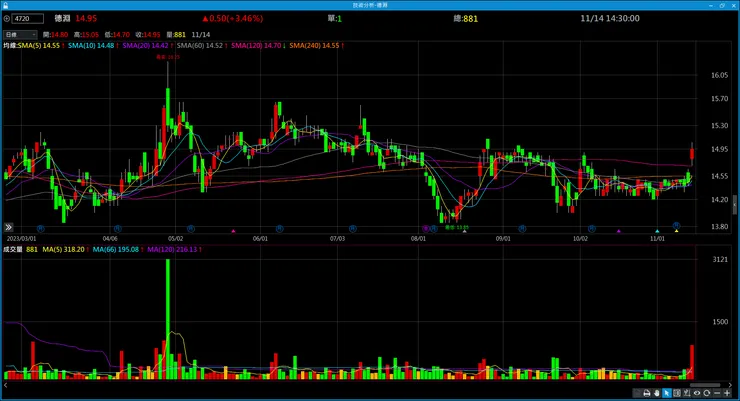Click the scroll-left arrow at chart bottom
This screenshot has width=740, height=401.
pyautogui.click(x=6, y=385)
